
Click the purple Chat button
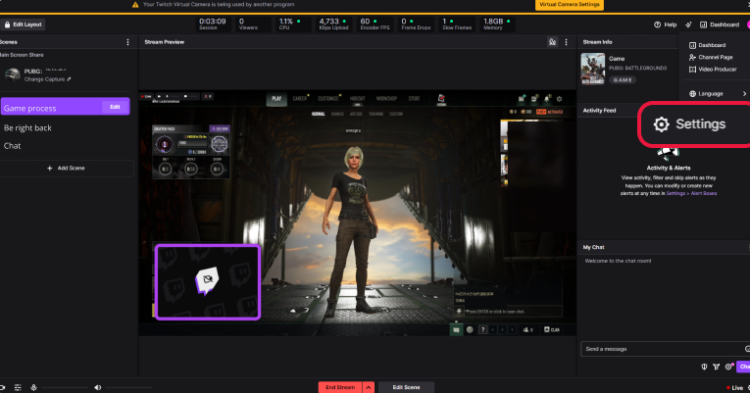coord(743,367)
